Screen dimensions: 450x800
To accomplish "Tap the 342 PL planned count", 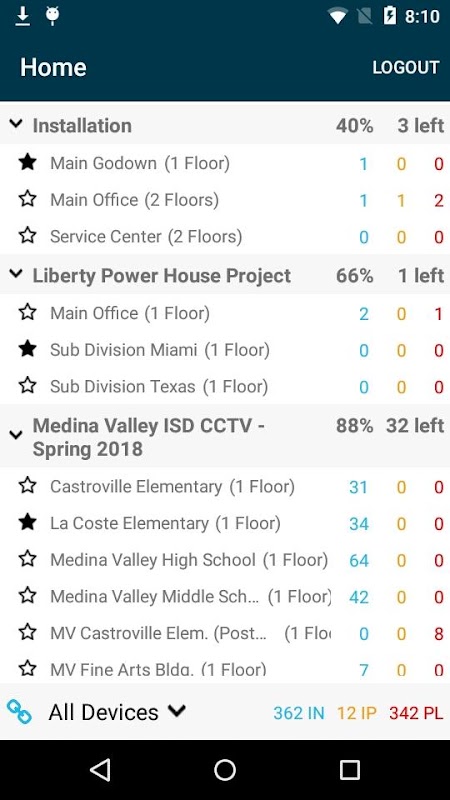I will click(416, 713).
